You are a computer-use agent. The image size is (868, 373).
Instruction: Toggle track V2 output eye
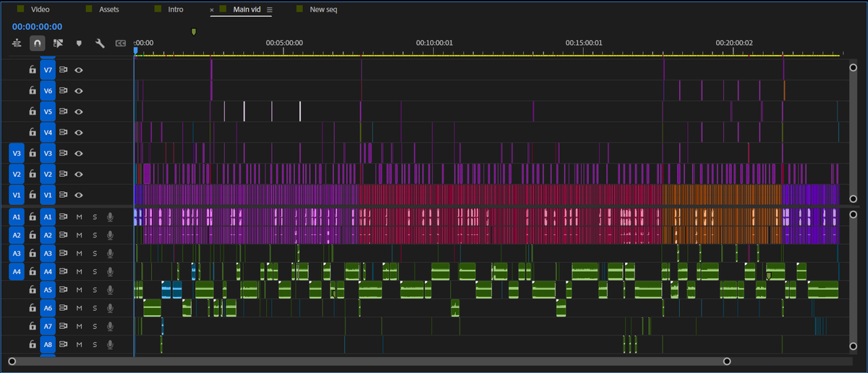pos(79,175)
